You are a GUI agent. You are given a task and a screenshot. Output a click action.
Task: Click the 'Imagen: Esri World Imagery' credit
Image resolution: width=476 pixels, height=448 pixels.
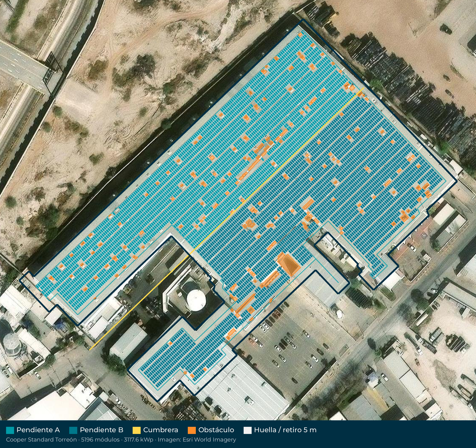(x=197, y=440)
